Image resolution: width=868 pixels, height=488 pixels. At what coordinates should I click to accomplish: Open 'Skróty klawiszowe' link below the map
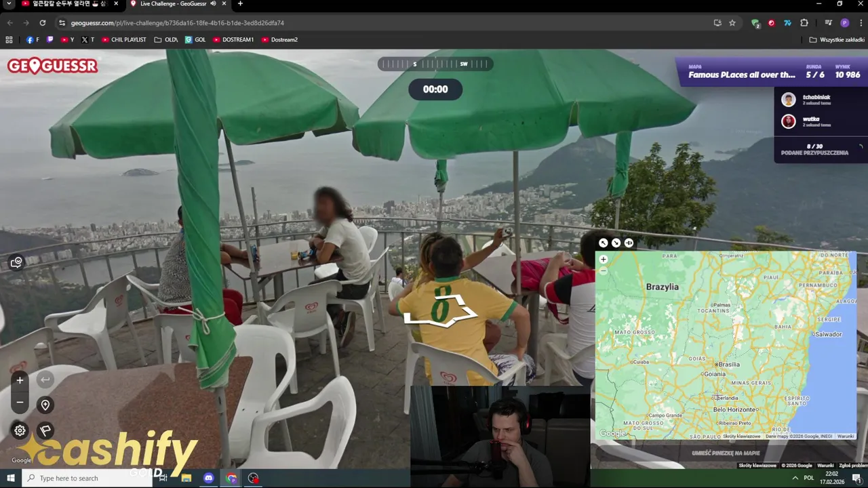tap(757, 466)
